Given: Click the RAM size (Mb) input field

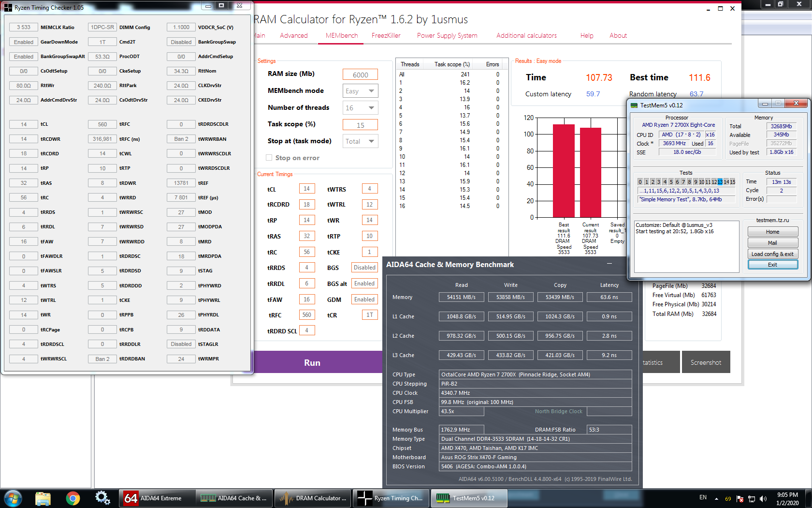Looking at the screenshot, I should [360, 75].
